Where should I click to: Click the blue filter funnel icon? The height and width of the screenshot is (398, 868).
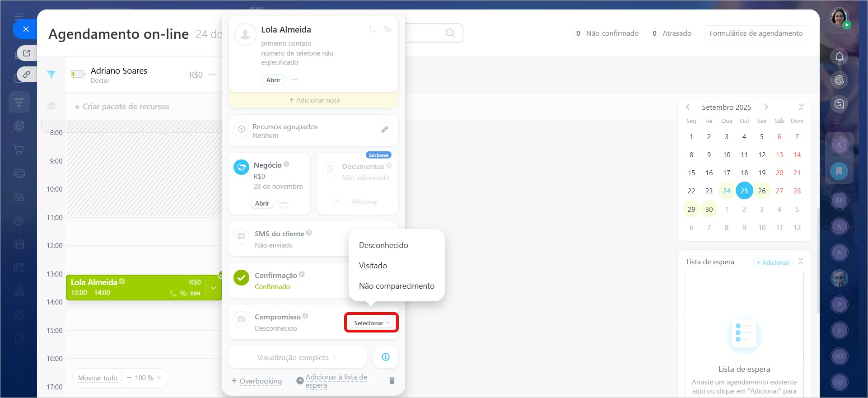[x=51, y=75]
